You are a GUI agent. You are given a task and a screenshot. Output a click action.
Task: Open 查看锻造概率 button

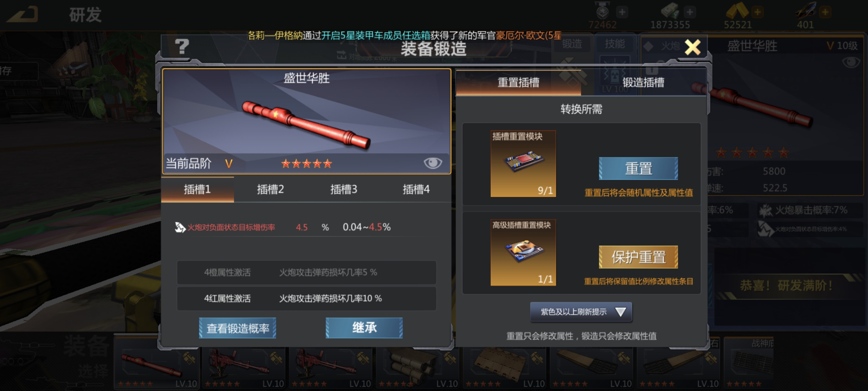pos(237,328)
